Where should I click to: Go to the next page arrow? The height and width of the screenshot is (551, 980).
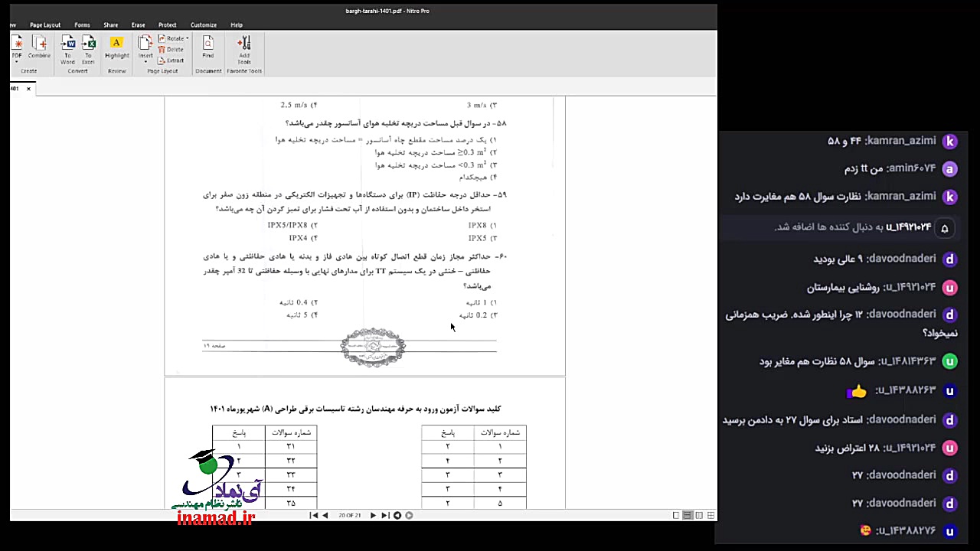pos(373,515)
